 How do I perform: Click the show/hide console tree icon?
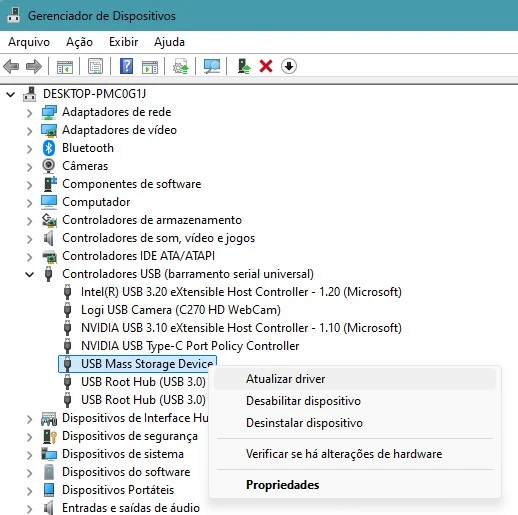pos(65,66)
